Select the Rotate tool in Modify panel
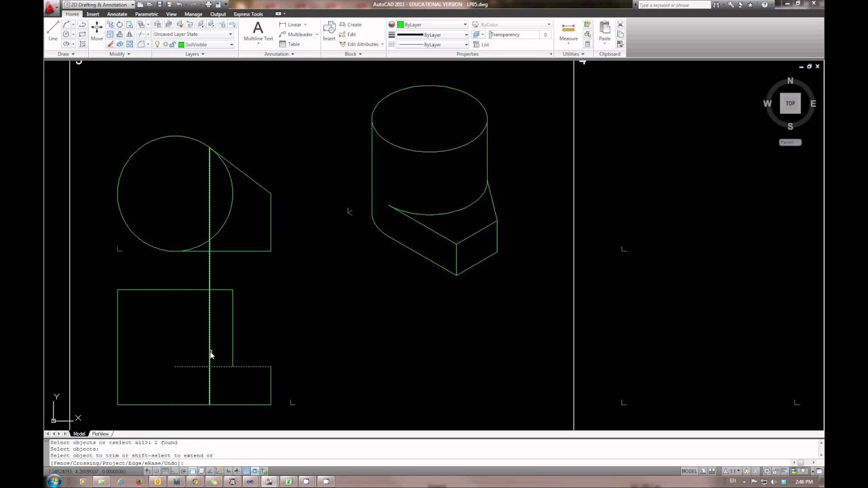Image resolution: width=868 pixels, height=488 pixels. (x=119, y=24)
